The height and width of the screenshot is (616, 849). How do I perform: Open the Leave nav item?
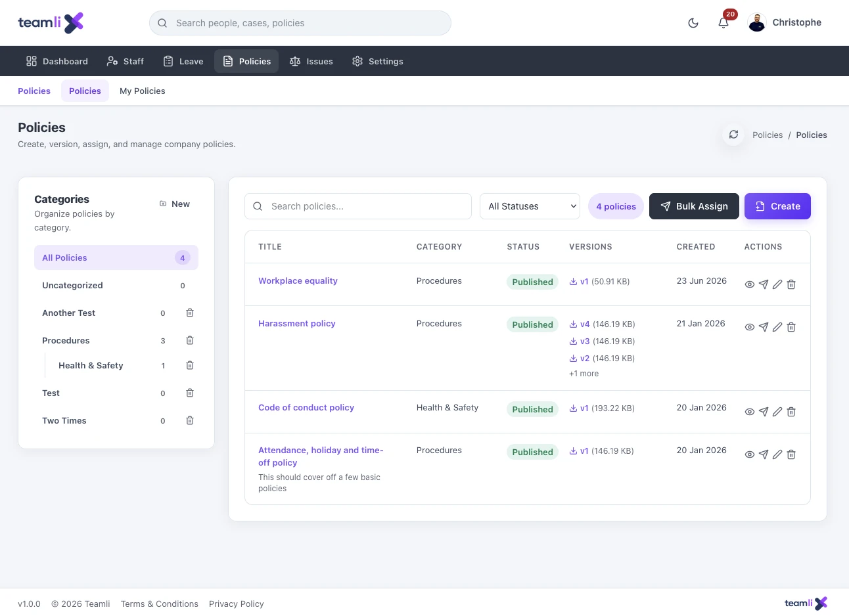click(183, 61)
